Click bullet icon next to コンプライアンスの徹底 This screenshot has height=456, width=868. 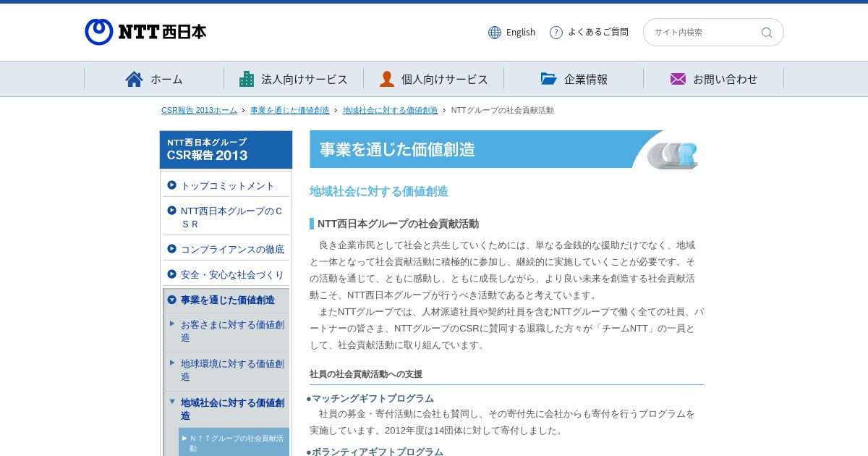171,249
